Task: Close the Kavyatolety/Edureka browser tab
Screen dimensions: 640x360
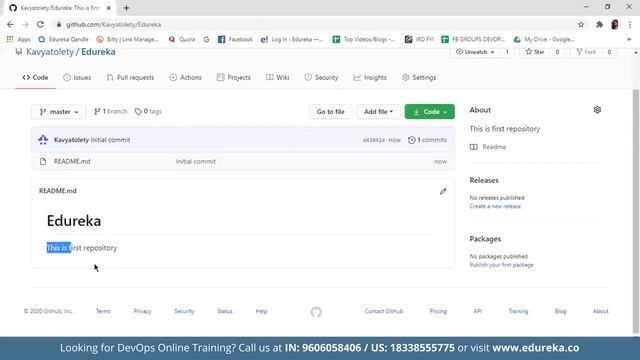Action: click(109, 8)
